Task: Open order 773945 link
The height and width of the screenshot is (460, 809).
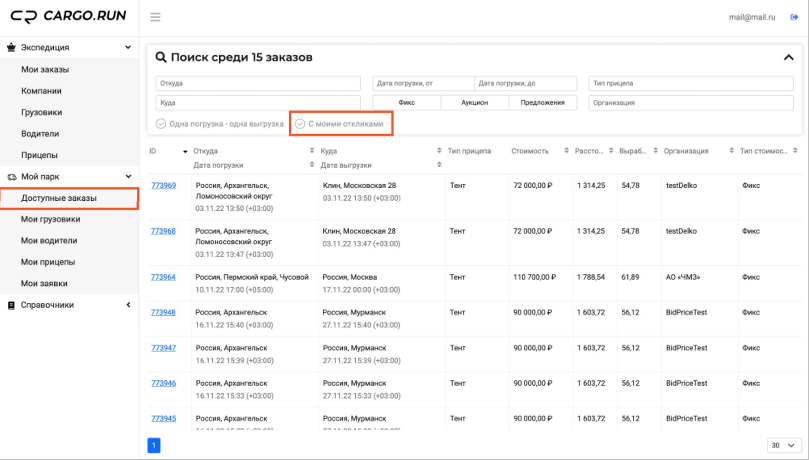Action: pos(163,418)
